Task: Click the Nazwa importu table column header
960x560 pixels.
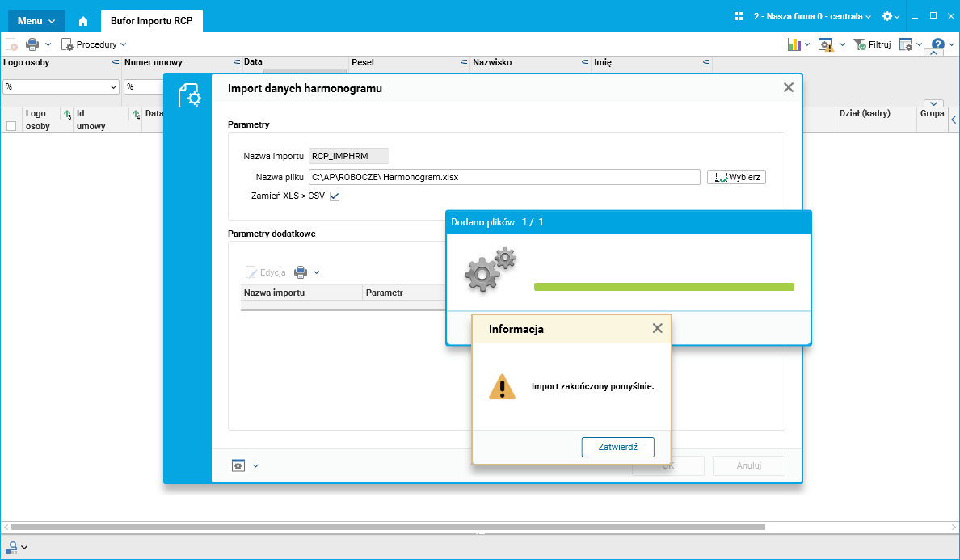Action: [x=301, y=293]
